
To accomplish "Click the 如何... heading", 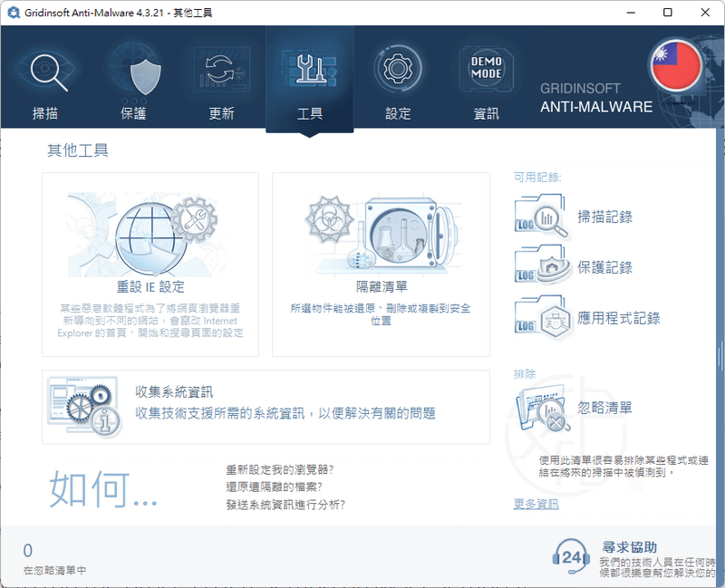I will (103, 488).
